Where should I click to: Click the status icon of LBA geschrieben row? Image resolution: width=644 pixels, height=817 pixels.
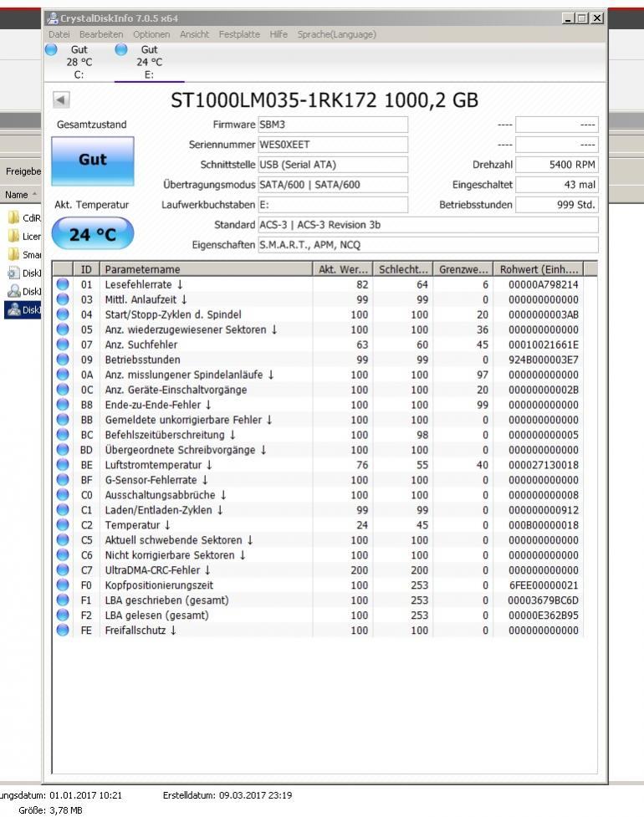[x=63, y=600]
